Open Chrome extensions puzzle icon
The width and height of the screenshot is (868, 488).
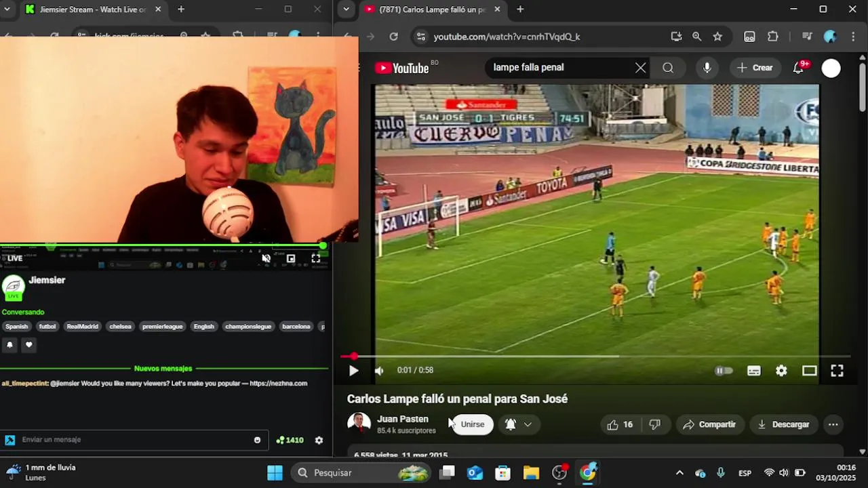click(x=773, y=37)
